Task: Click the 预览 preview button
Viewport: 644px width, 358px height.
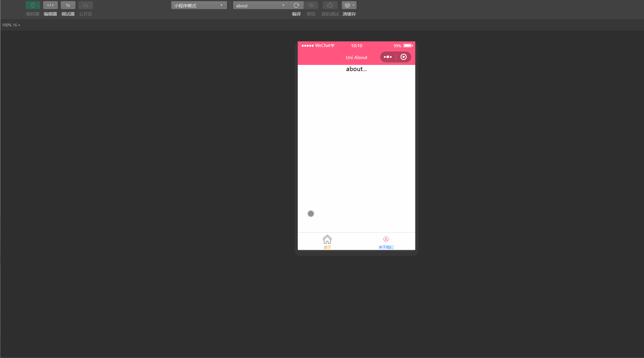Action: [x=311, y=5]
